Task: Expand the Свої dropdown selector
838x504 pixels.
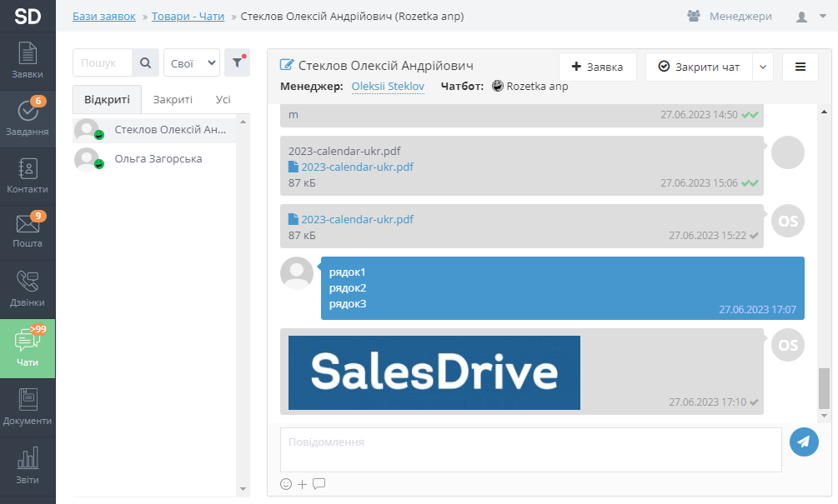Action: click(191, 62)
